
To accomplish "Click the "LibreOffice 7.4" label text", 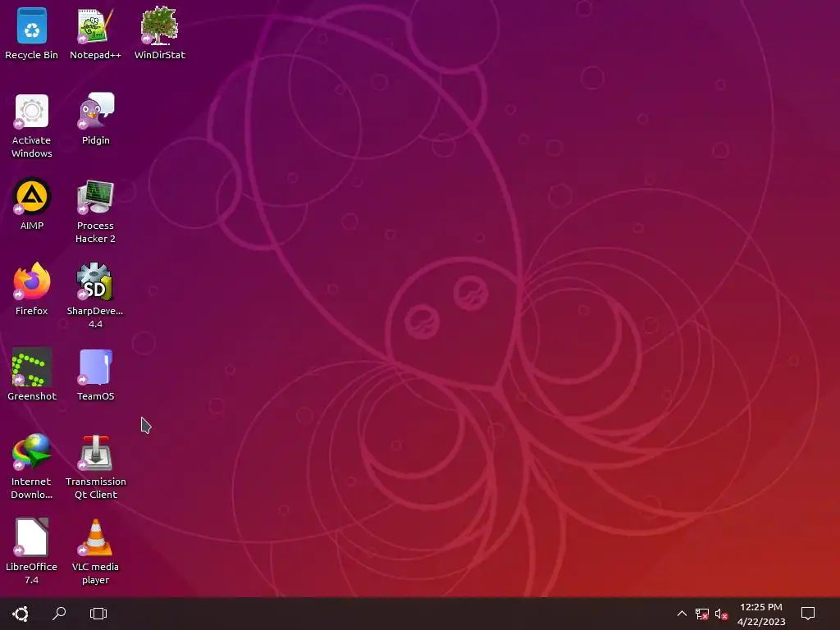I will 32,573.
